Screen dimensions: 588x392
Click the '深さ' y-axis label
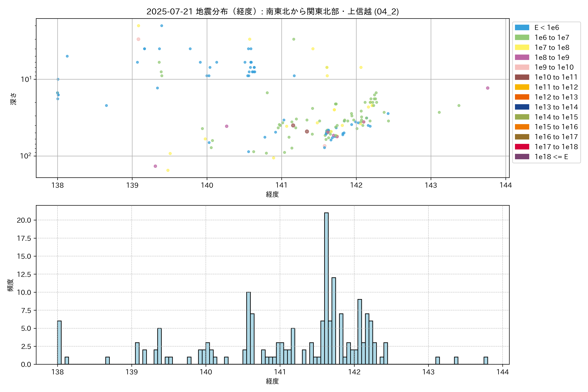13,99
